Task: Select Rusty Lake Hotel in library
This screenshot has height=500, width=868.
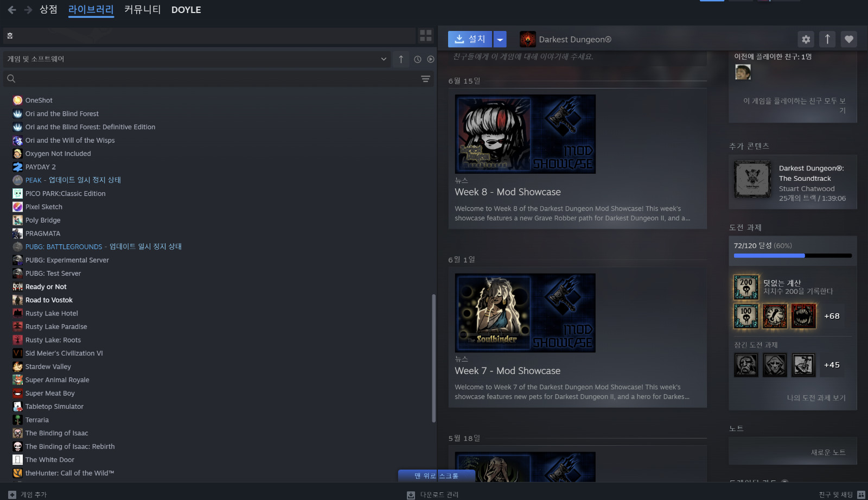Action: [x=52, y=314]
